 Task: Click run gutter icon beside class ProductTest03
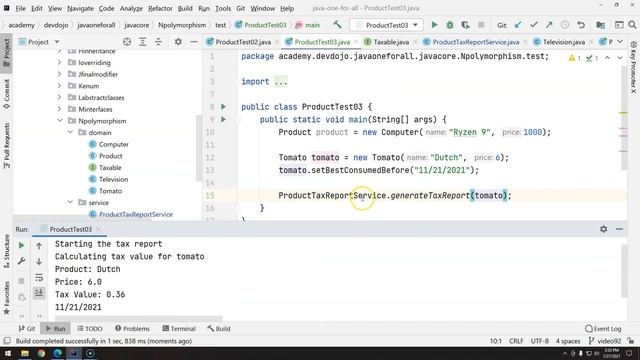223,107
